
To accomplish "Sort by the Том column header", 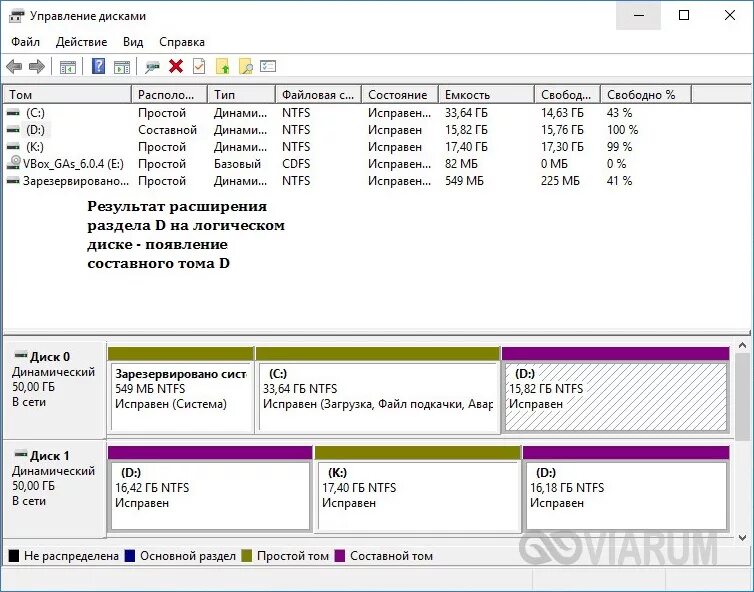I will pyautogui.click(x=67, y=94).
